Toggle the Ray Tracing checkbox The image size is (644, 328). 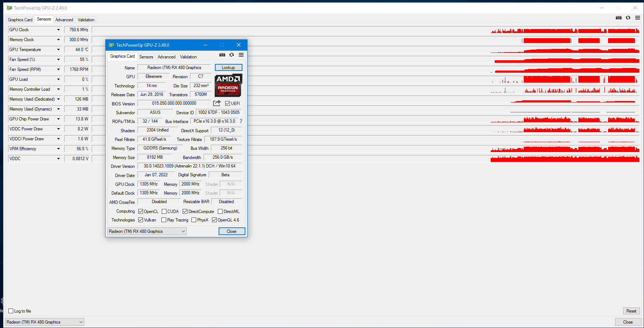click(x=164, y=220)
